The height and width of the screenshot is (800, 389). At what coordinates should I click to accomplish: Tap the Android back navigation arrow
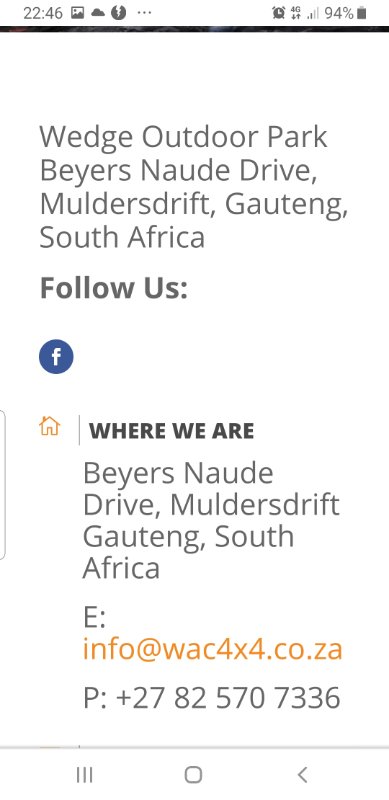[x=302, y=774]
